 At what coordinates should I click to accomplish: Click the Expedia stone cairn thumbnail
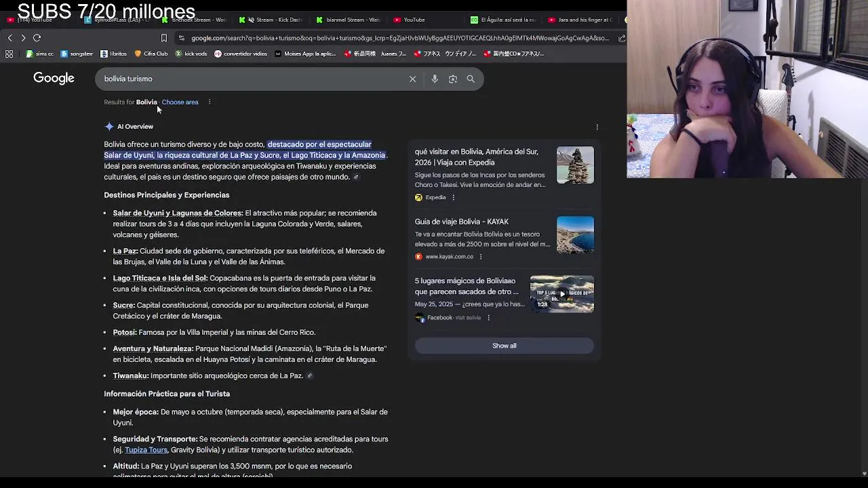[x=575, y=165]
